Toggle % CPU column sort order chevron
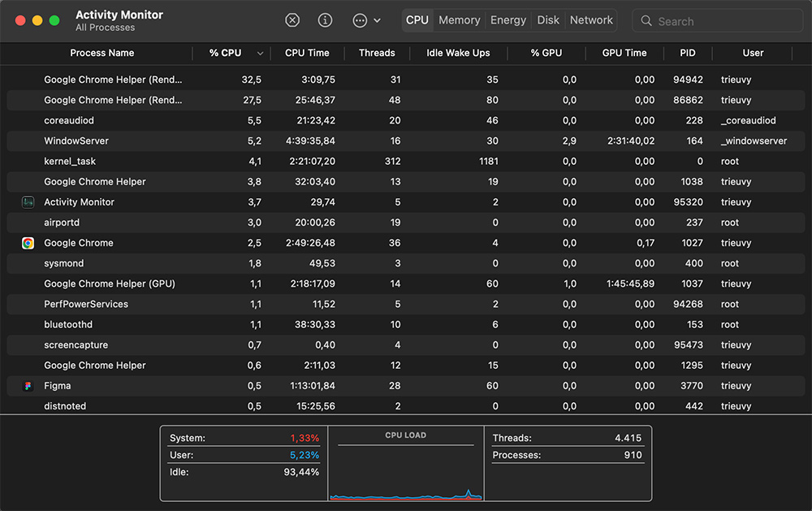 (x=260, y=54)
